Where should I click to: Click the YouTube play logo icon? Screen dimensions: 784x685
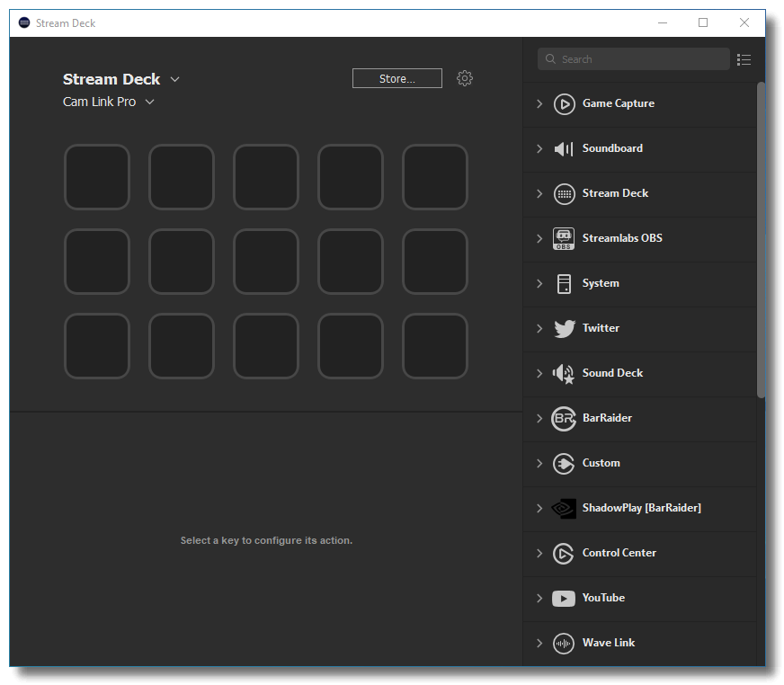[x=564, y=599]
